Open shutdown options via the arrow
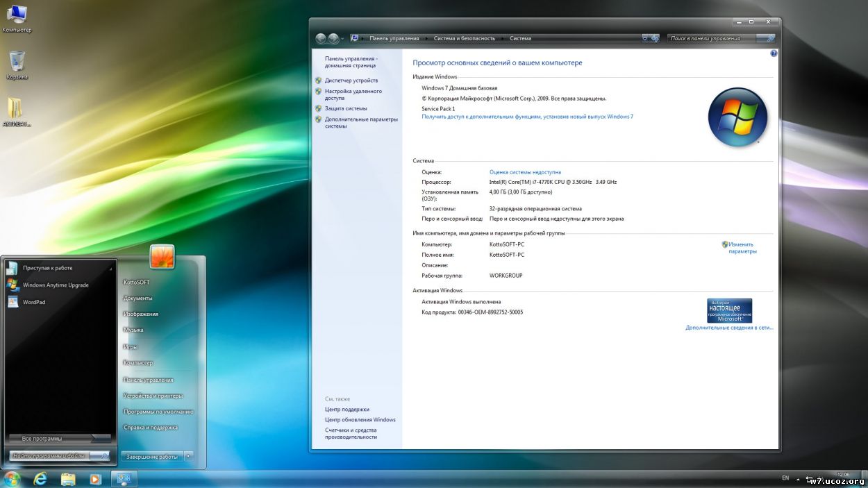 click(188, 457)
